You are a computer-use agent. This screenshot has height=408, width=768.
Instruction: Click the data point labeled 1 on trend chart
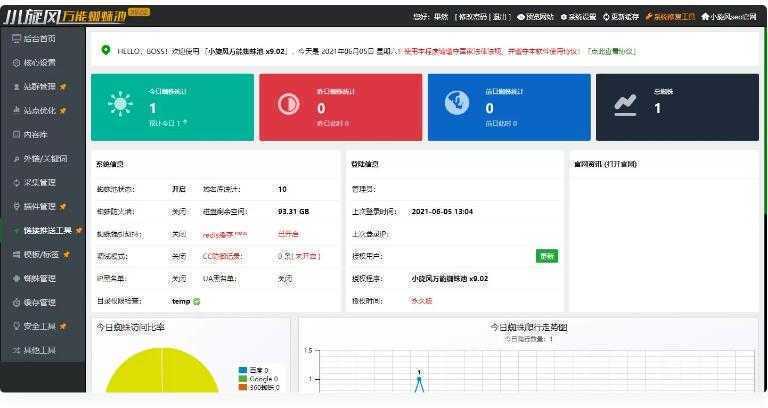(419, 378)
